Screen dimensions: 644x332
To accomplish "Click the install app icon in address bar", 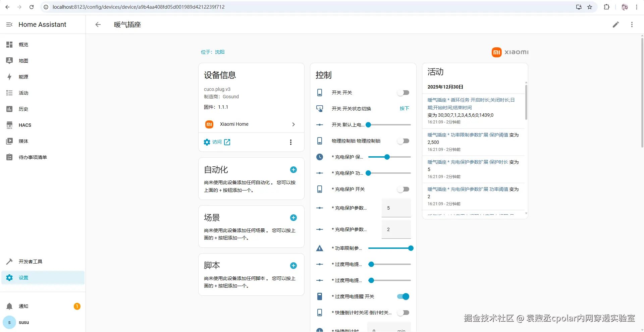I will pos(579,7).
